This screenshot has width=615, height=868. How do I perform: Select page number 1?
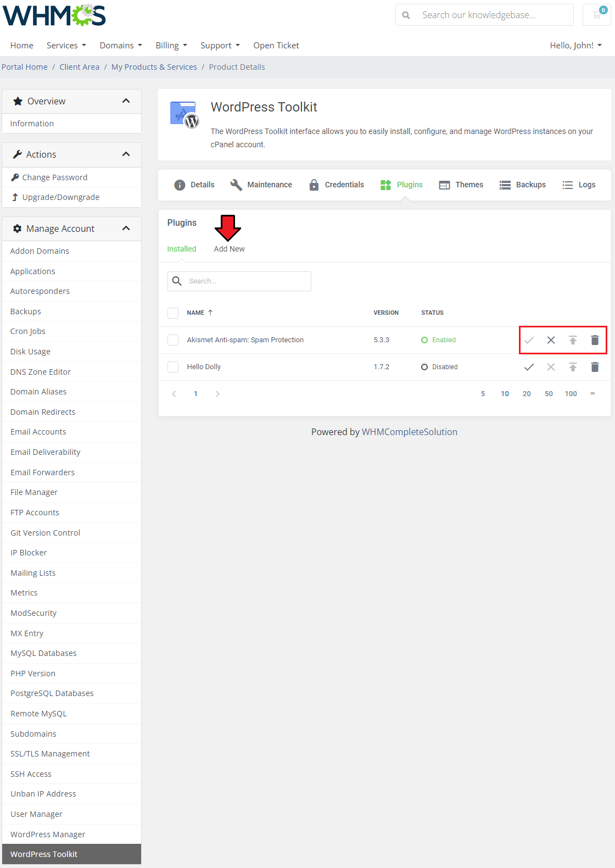[195, 394]
